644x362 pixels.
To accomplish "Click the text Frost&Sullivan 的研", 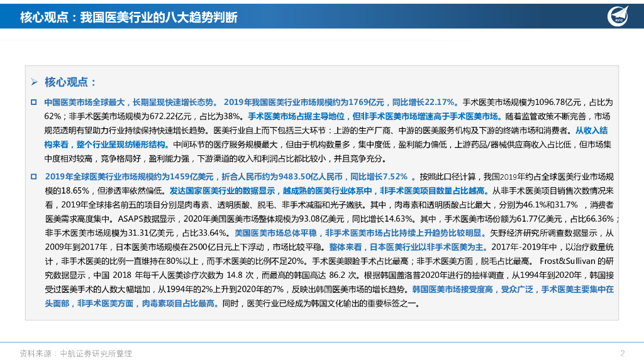I will point(576,261).
